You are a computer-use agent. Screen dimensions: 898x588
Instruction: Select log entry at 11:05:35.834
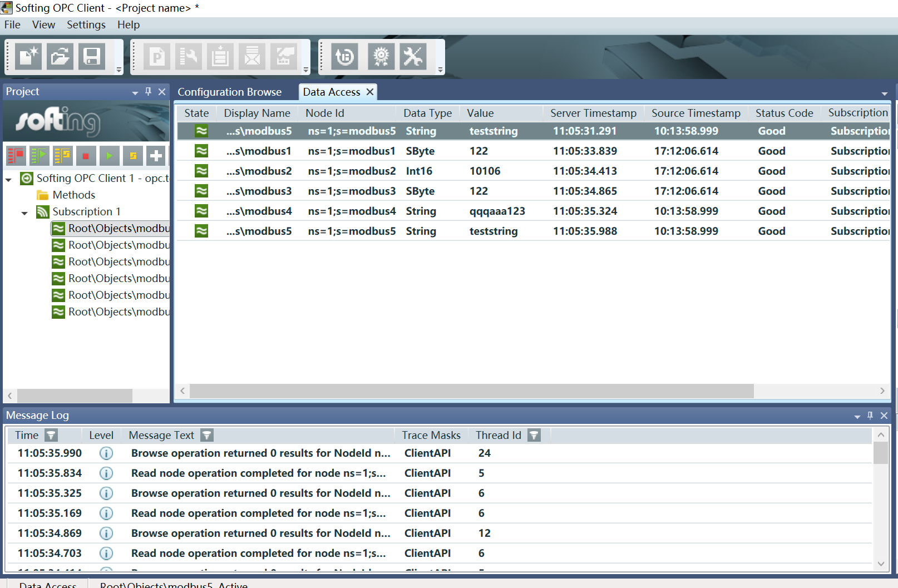click(x=439, y=473)
